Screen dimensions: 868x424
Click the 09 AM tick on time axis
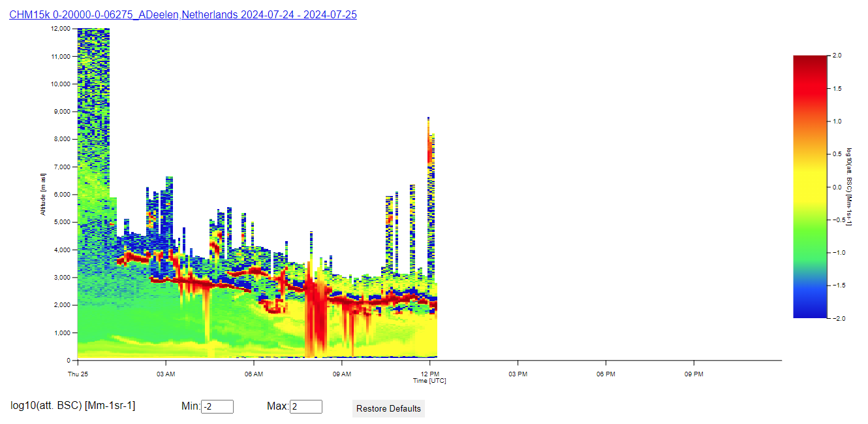click(342, 374)
